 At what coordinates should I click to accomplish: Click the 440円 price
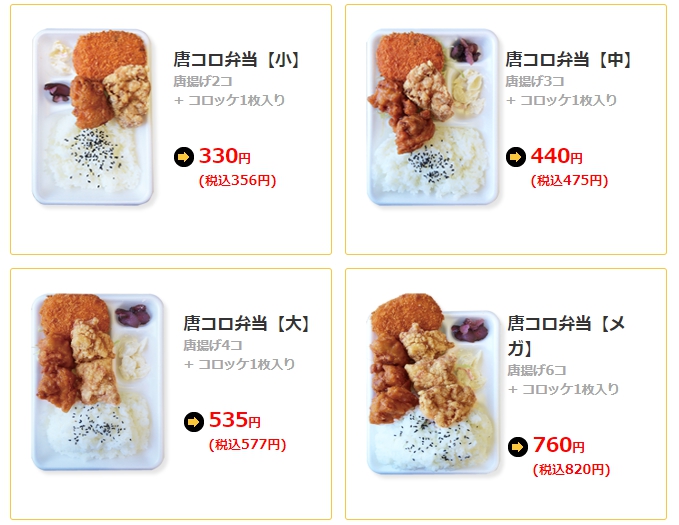[556, 156]
